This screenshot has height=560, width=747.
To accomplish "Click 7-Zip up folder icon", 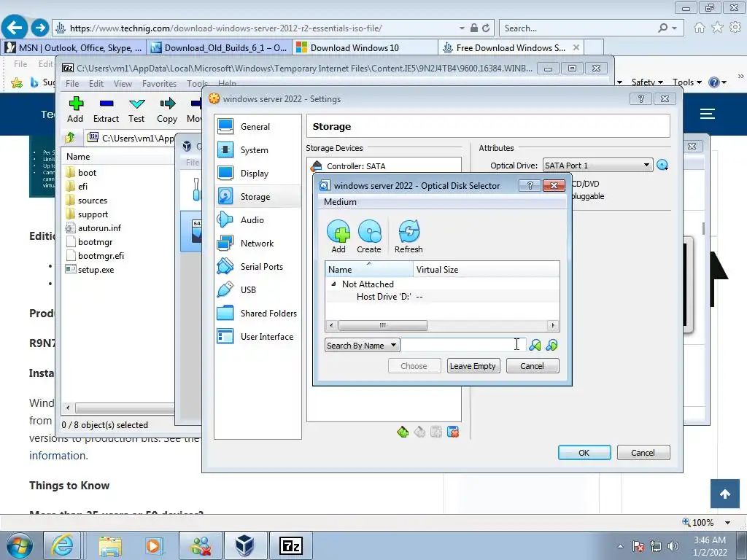I will coord(70,138).
